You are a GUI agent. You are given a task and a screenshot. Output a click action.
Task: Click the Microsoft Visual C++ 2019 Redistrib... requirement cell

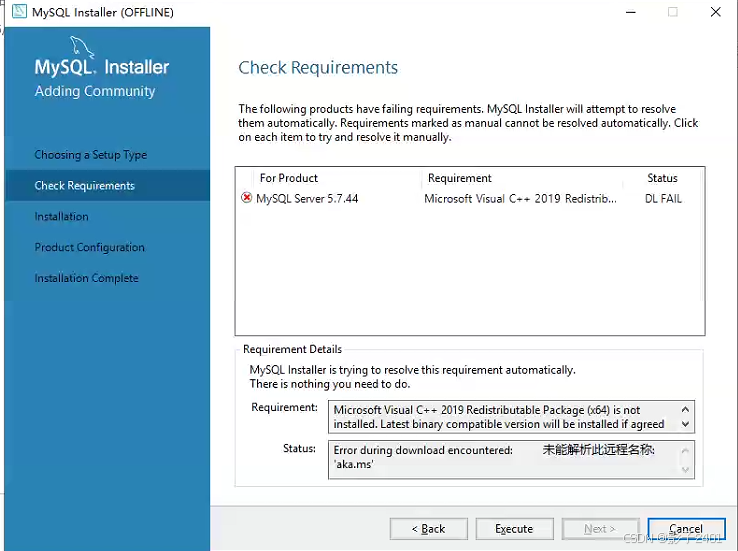(520, 199)
